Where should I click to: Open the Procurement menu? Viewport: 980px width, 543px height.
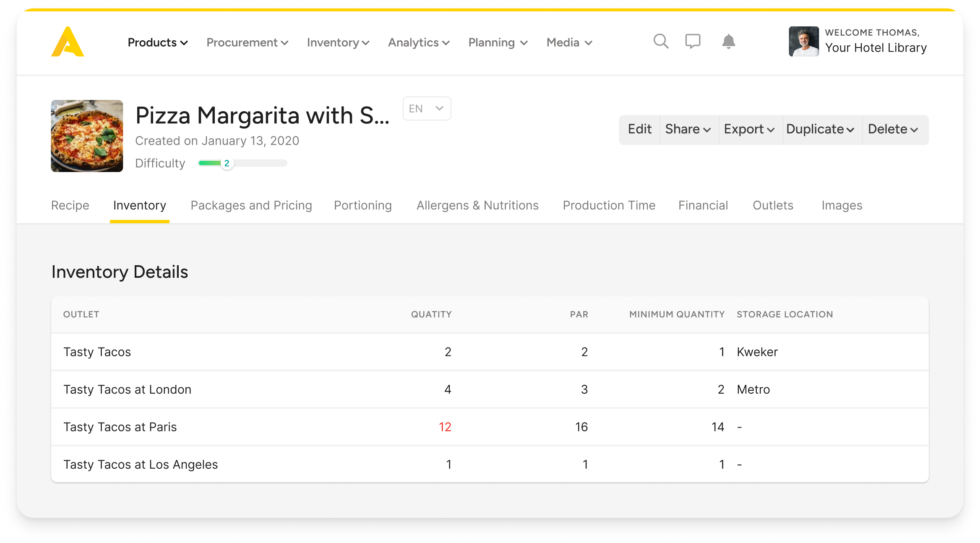247,43
